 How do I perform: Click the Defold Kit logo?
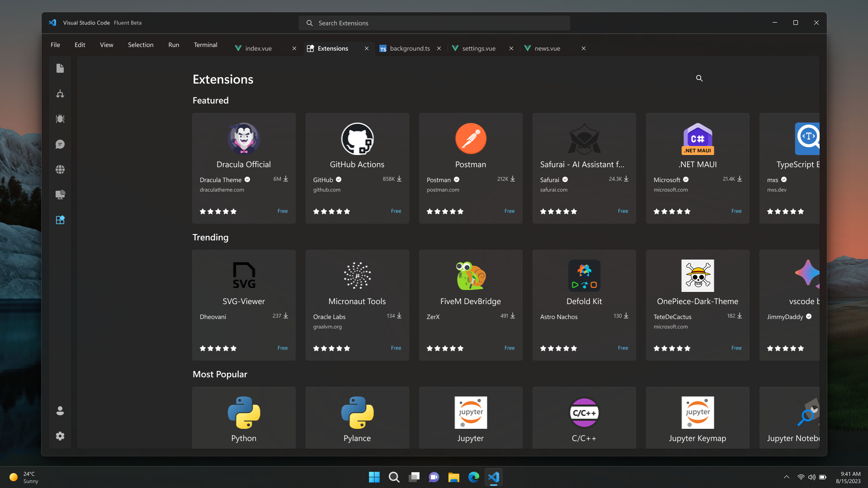coord(584,276)
